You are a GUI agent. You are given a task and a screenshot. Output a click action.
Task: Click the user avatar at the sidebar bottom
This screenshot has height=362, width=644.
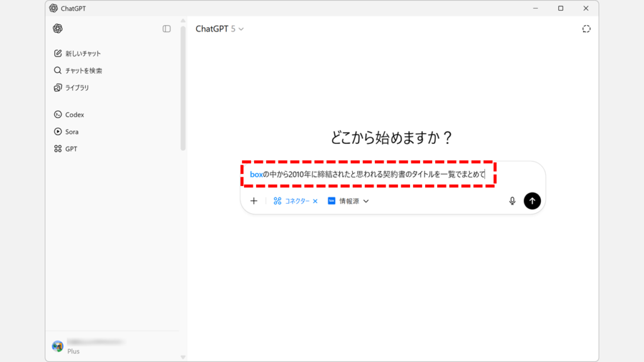(x=57, y=346)
